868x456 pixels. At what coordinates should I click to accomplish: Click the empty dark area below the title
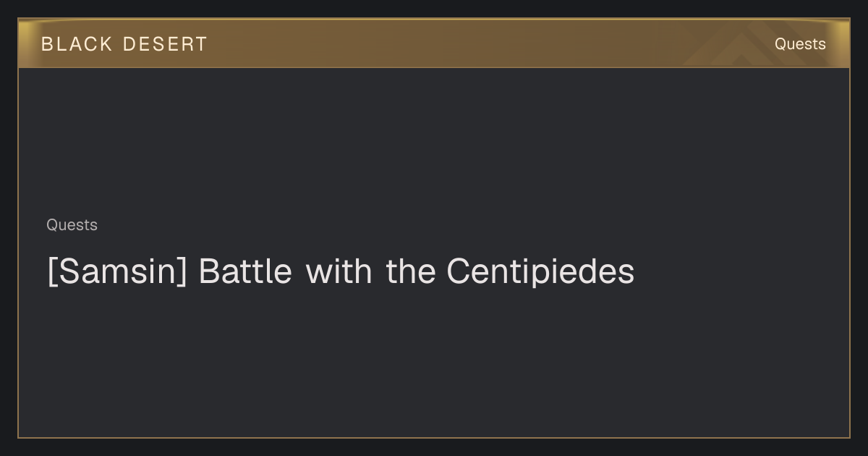[434, 362]
